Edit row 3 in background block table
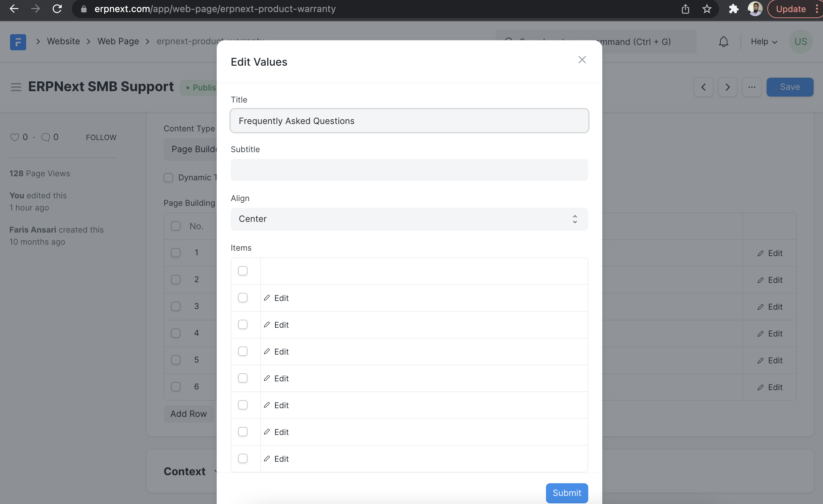 [x=770, y=307]
